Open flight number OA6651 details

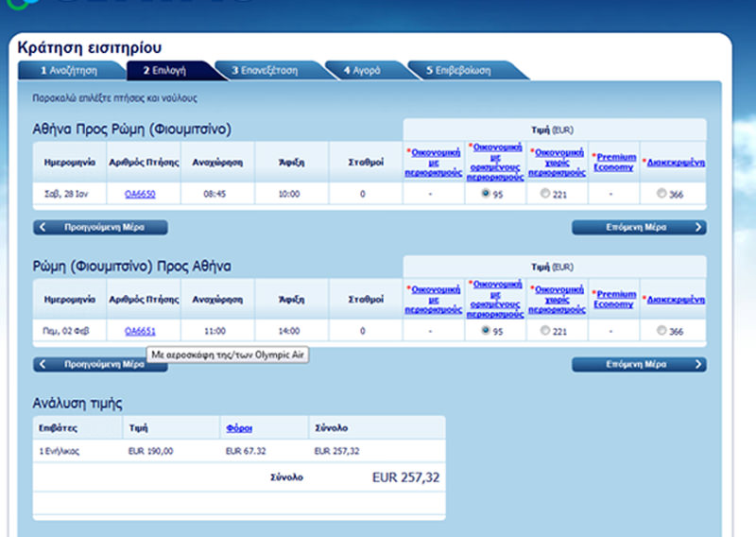coord(140,331)
